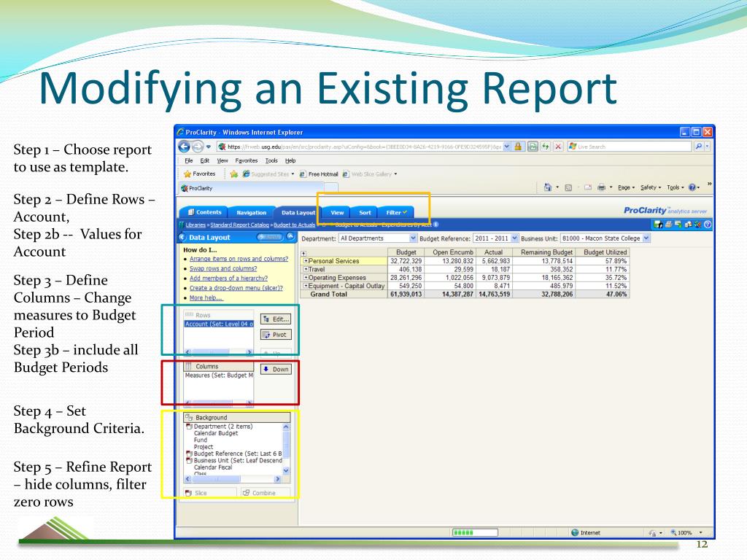Click the Data Layout up chevron icon
This screenshot has width=747, height=560.
pos(290,237)
